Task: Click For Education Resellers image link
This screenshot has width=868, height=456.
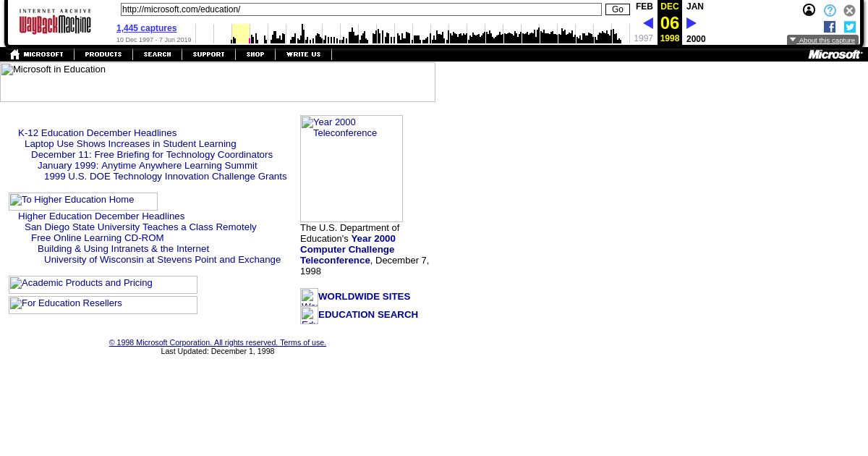Action: pos(103,305)
